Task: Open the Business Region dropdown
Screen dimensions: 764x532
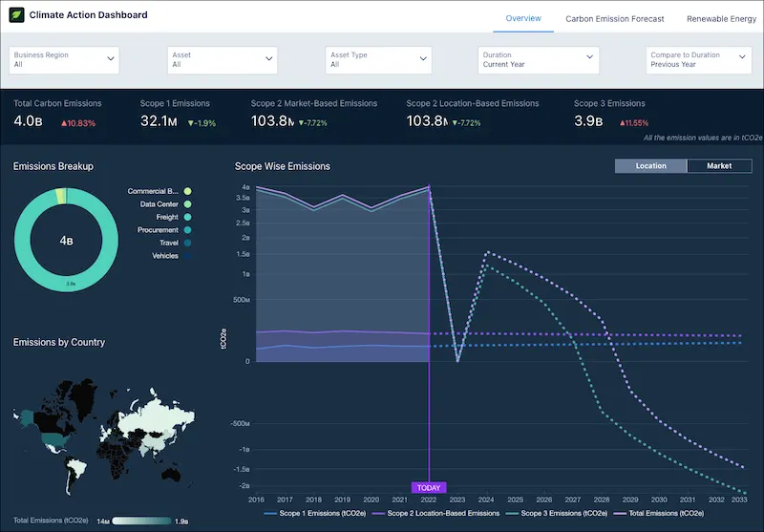Action: click(64, 60)
